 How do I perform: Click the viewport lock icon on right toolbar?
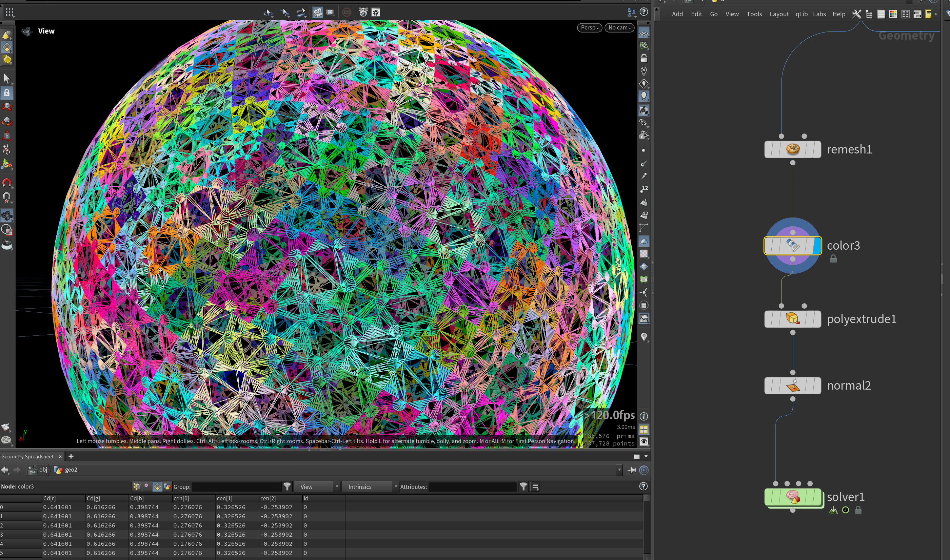click(644, 58)
